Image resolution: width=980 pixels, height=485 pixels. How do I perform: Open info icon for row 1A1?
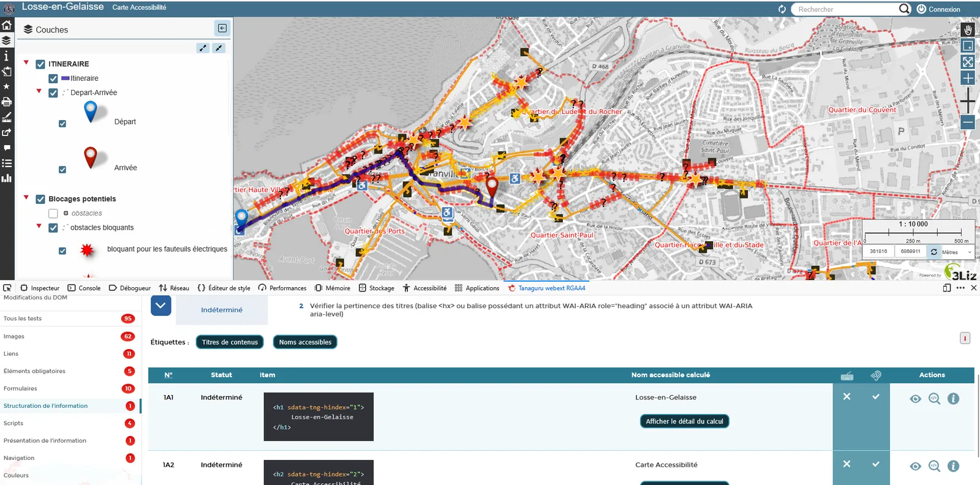953,399
